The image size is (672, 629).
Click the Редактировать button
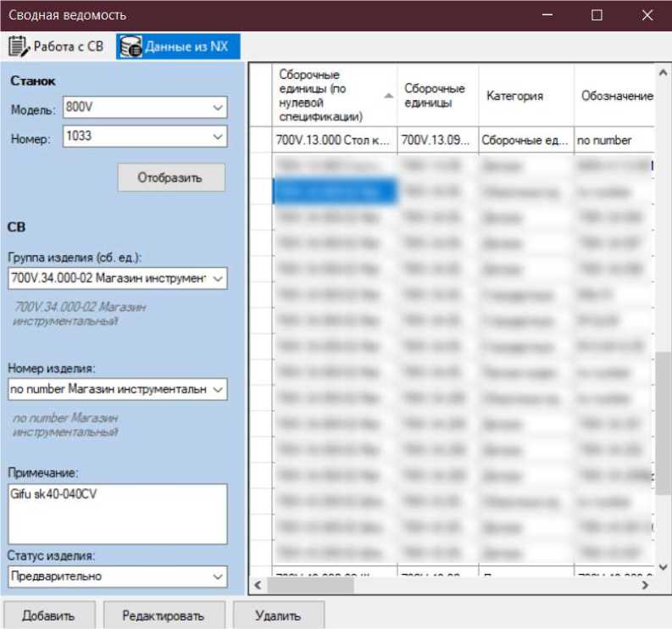tap(164, 615)
